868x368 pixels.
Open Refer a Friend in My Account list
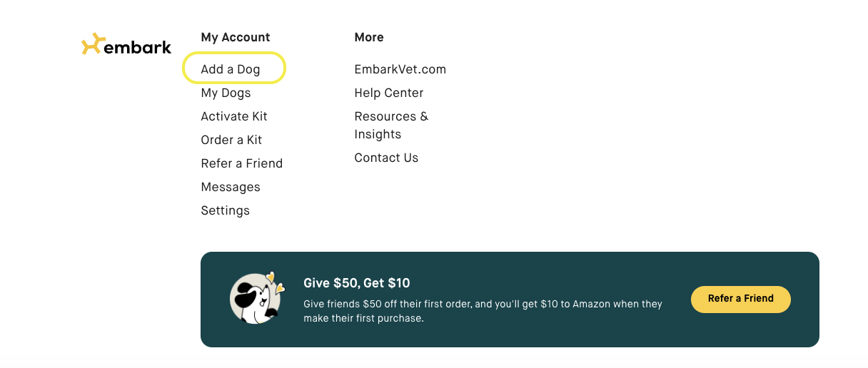tap(242, 163)
